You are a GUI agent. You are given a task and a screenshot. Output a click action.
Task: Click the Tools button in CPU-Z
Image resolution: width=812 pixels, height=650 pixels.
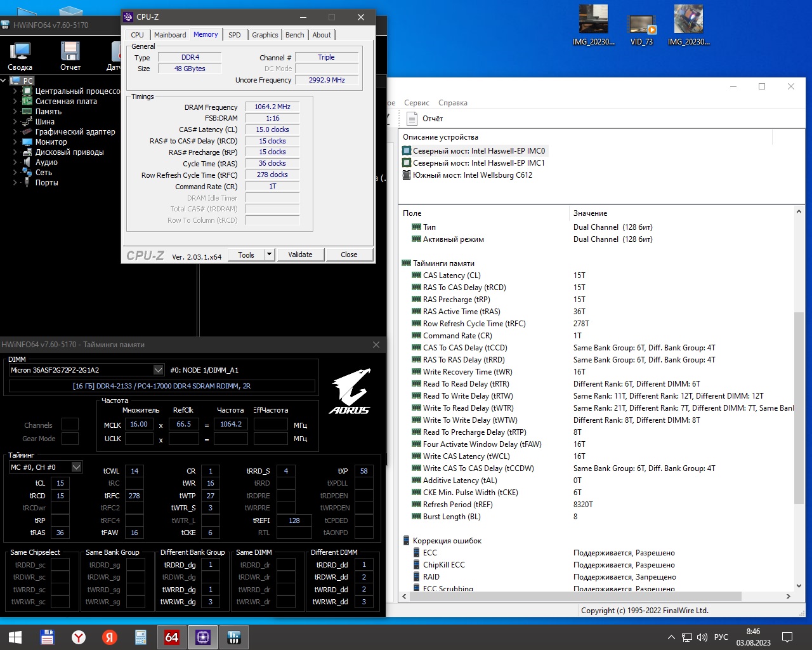pos(246,255)
